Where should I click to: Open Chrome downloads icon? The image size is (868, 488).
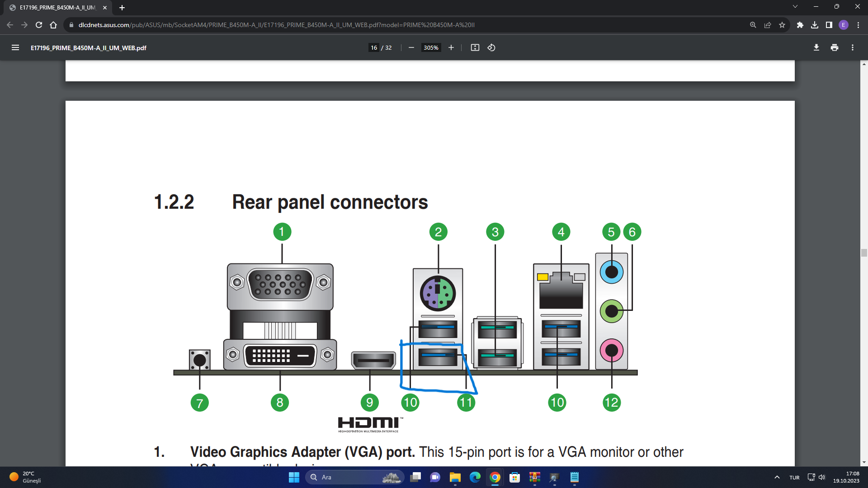coord(815,25)
